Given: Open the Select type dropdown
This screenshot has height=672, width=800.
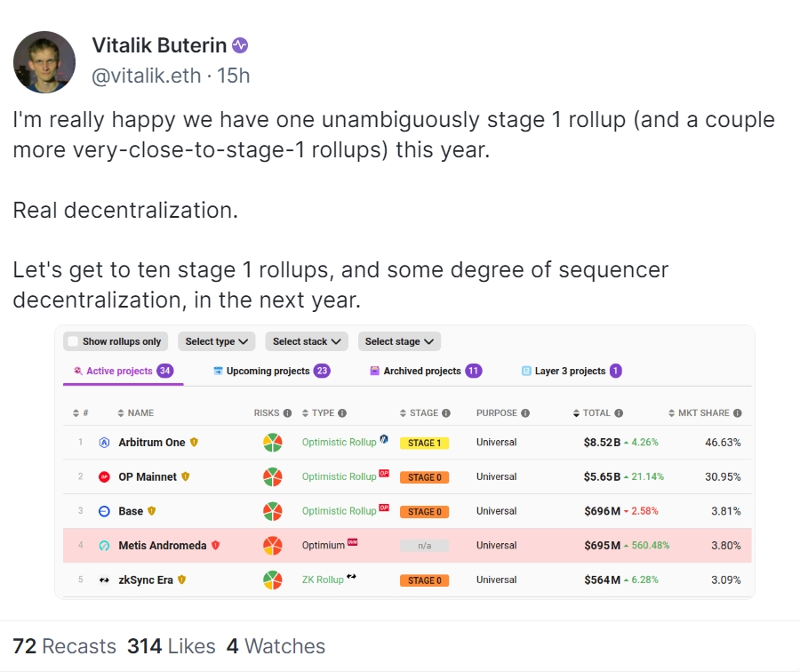Looking at the screenshot, I should [x=216, y=341].
